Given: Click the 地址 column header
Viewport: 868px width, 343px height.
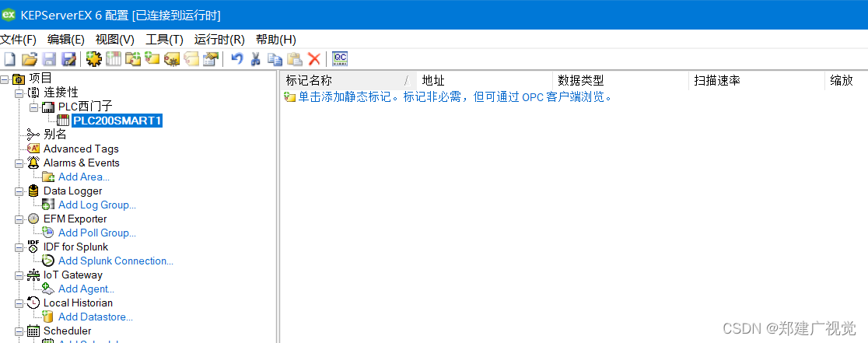Looking at the screenshot, I should pos(485,81).
